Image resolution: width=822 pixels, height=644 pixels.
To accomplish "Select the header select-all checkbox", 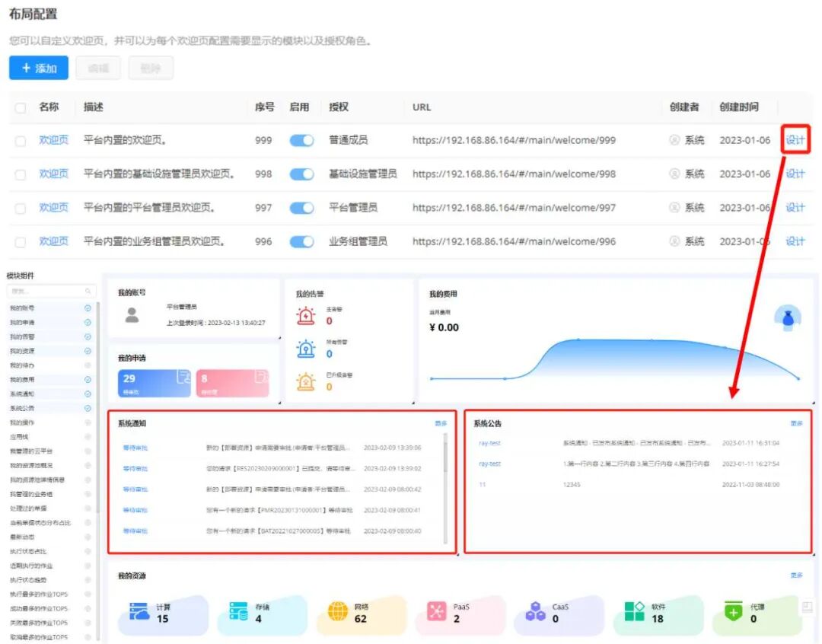I will click(x=21, y=107).
